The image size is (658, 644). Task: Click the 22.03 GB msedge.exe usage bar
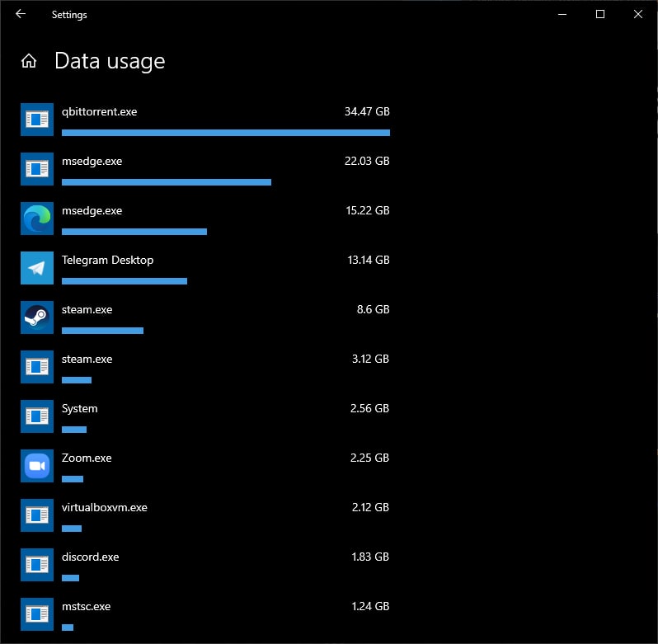[166, 181]
